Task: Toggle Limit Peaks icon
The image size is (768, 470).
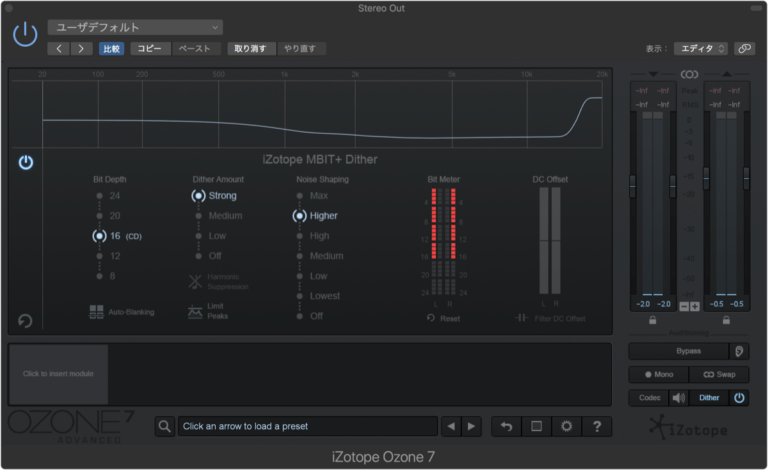Action: (x=195, y=311)
